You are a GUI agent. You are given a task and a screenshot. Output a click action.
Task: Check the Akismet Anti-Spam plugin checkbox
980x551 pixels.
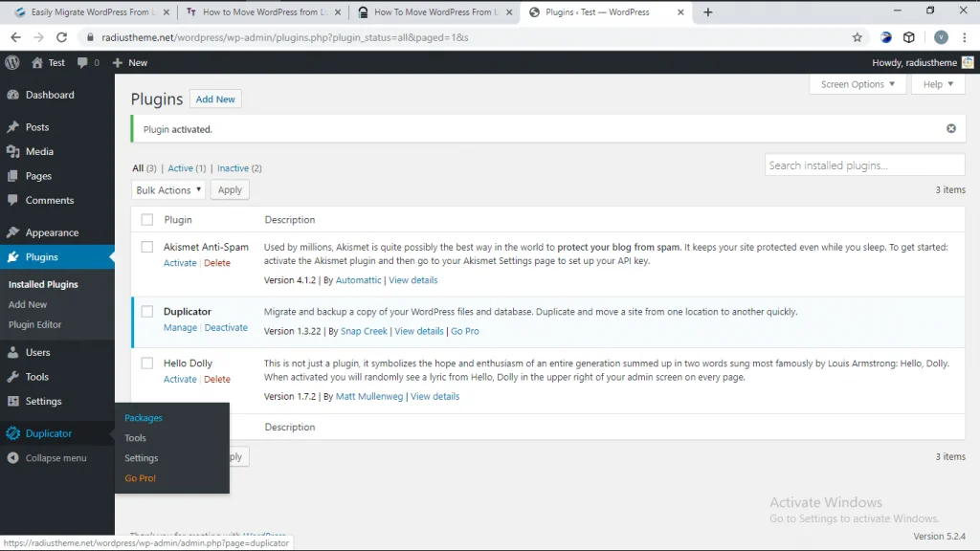[147, 247]
